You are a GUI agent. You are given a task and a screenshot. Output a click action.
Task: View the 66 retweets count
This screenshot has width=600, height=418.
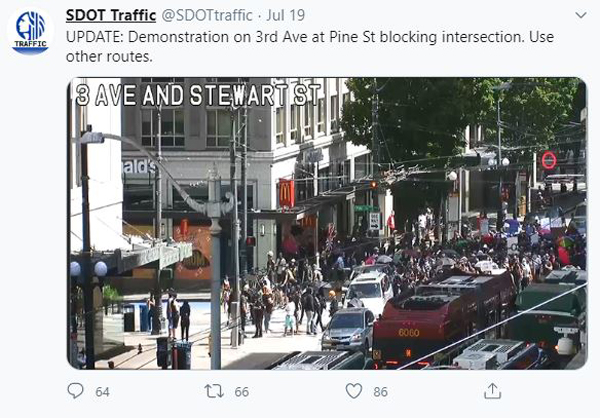[241, 392]
